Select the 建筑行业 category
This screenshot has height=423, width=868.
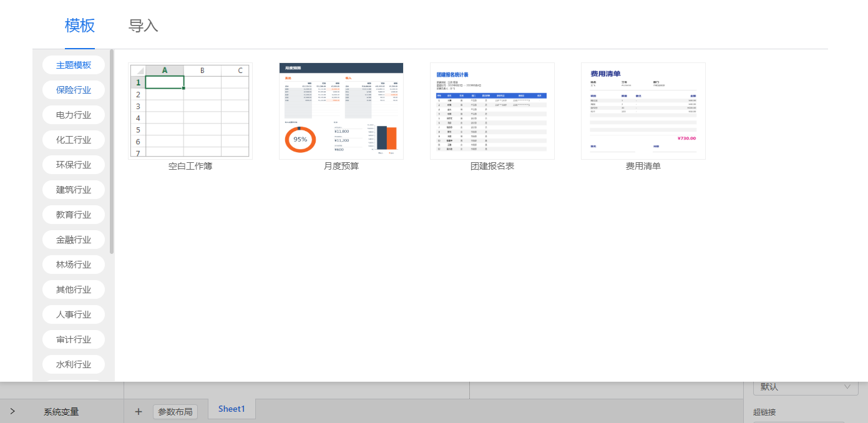(74, 190)
